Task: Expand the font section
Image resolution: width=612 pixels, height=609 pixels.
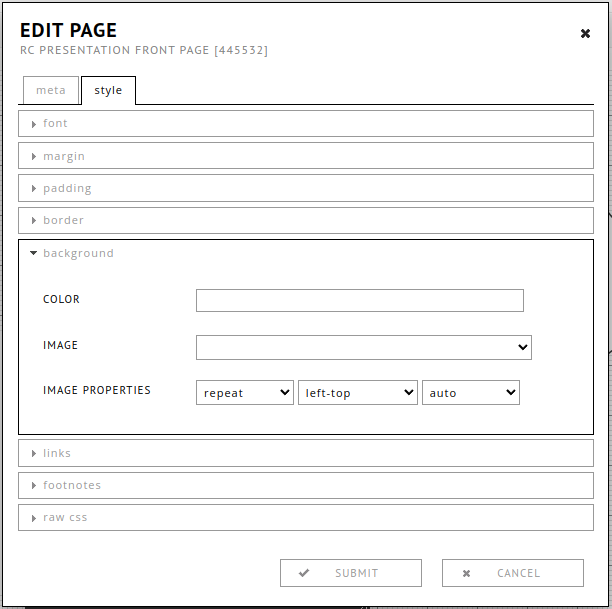Action: coord(56,124)
